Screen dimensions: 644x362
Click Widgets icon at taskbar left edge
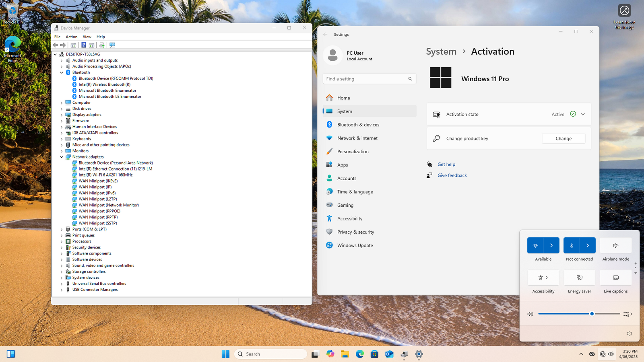11,354
